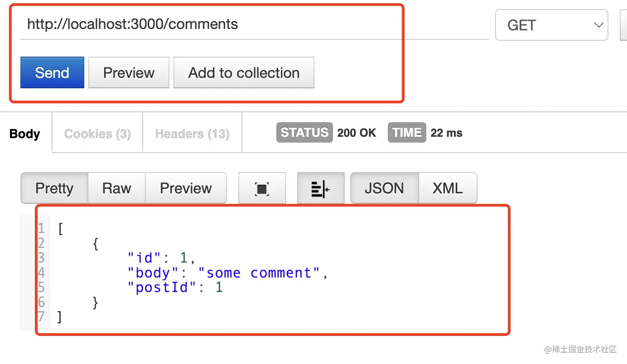The image size is (627, 364).
Task: Add the request to a collection
Action: (244, 72)
